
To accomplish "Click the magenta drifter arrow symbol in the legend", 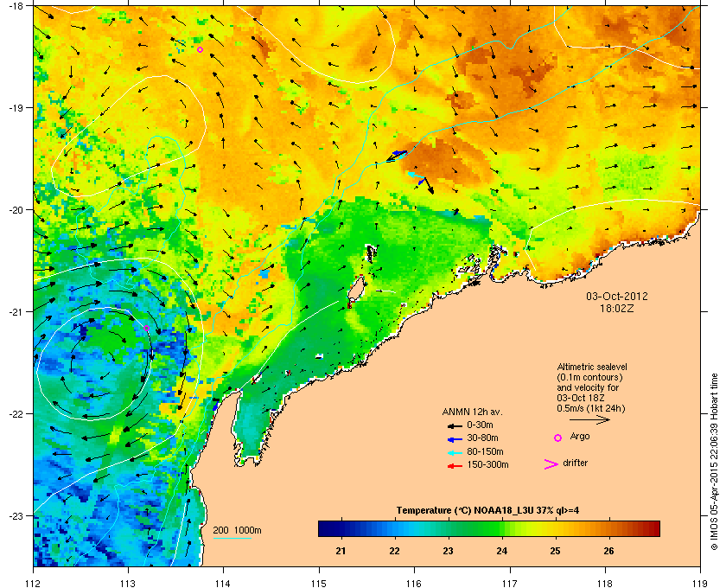I will click(551, 464).
